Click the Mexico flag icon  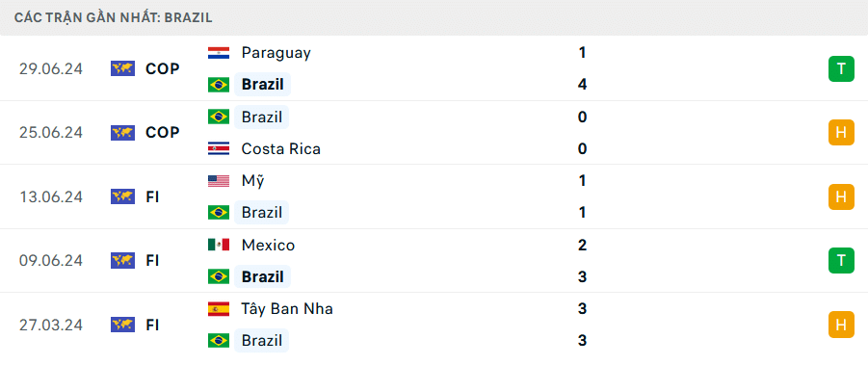click(x=219, y=245)
